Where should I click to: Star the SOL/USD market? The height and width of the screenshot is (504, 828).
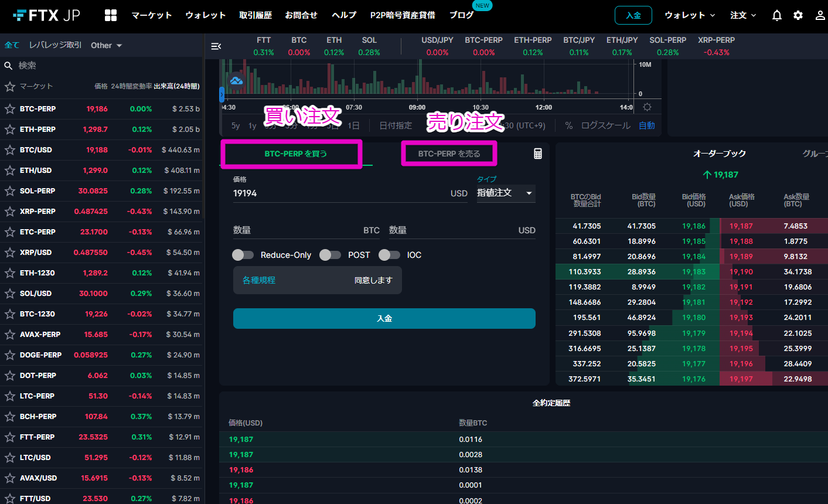tap(9, 294)
